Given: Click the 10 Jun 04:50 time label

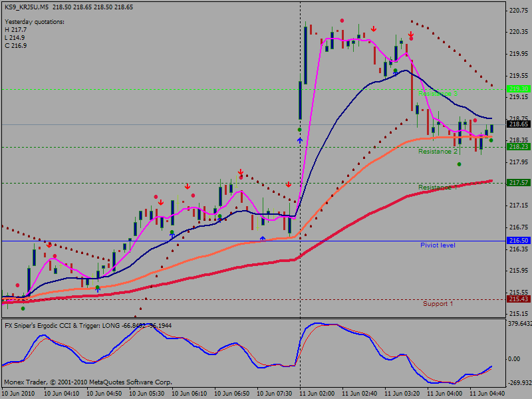Looking at the screenshot, I should point(104,394).
